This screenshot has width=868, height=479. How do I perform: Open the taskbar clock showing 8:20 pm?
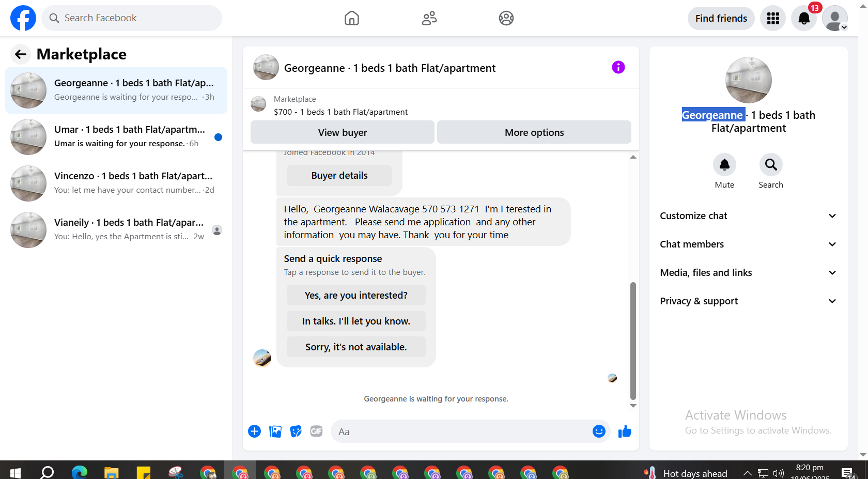[810, 472]
